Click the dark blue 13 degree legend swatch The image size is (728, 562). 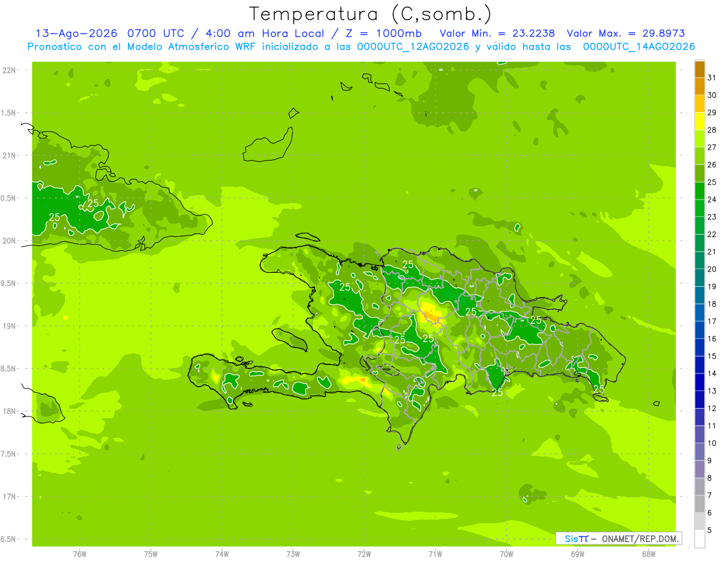[699, 383]
